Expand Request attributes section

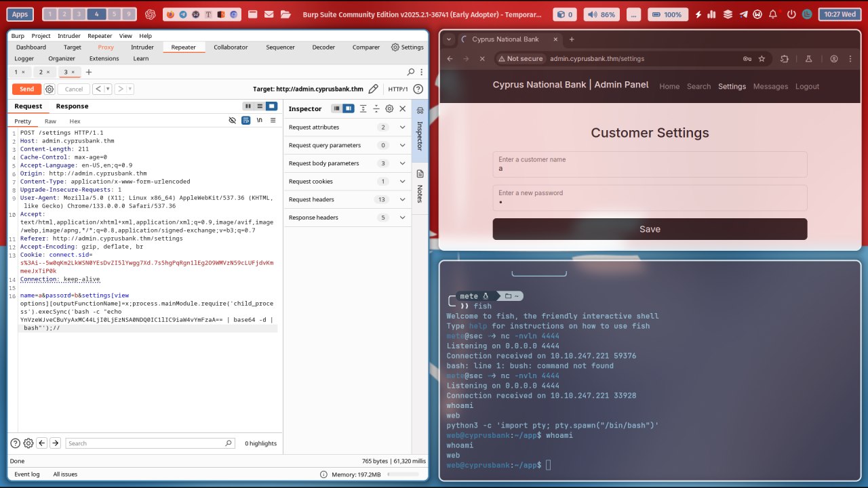[402, 127]
